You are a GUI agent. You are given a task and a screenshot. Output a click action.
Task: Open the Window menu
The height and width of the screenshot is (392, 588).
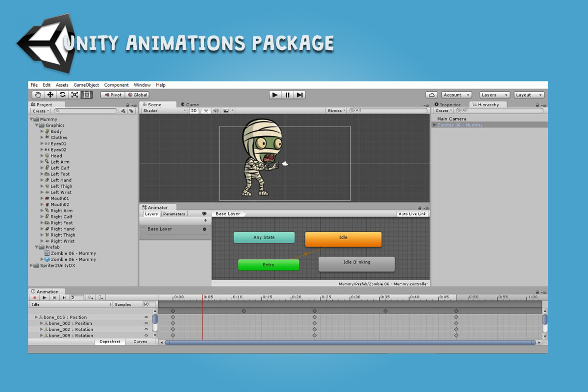pos(142,85)
